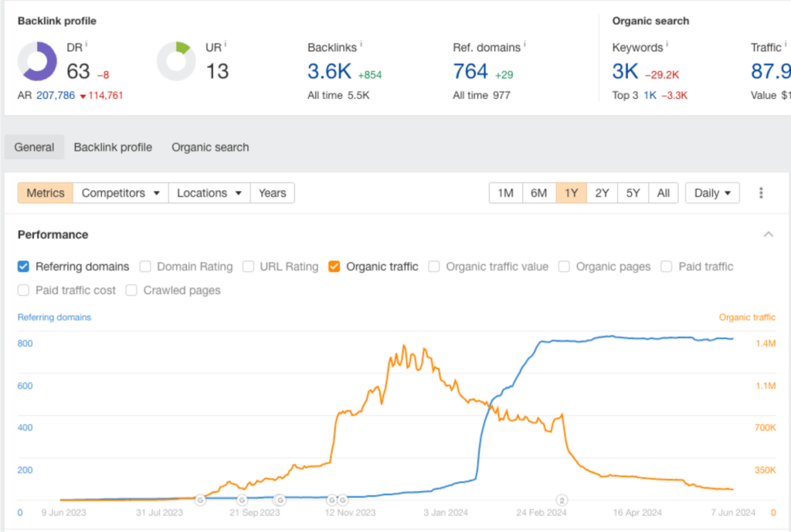This screenshot has height=532, width=791.
Task: Switch to the Backlink profile tab
Action: point(113,147)
